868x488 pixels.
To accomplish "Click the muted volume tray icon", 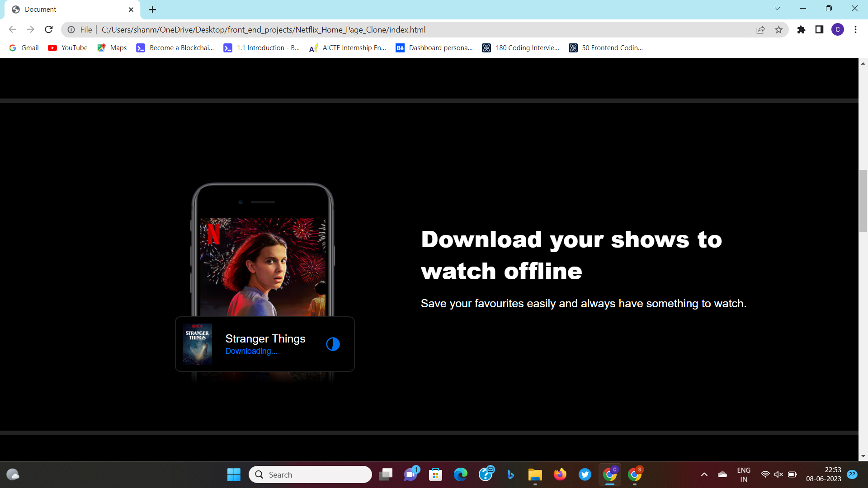I will (x=778, y=474).
